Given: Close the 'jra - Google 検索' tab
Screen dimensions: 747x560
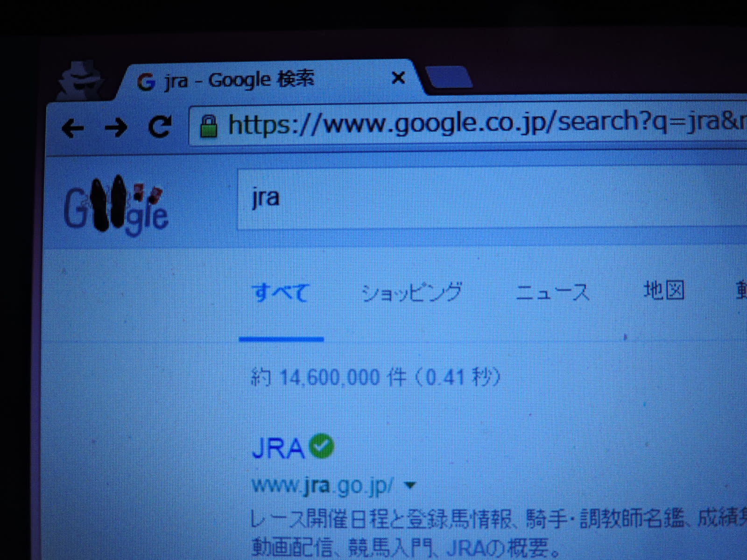Looking at the screenshot, I should point(398,77).
